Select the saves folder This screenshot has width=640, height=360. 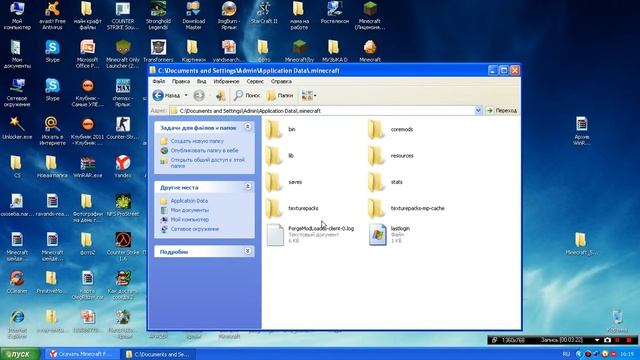click(284, 182)
